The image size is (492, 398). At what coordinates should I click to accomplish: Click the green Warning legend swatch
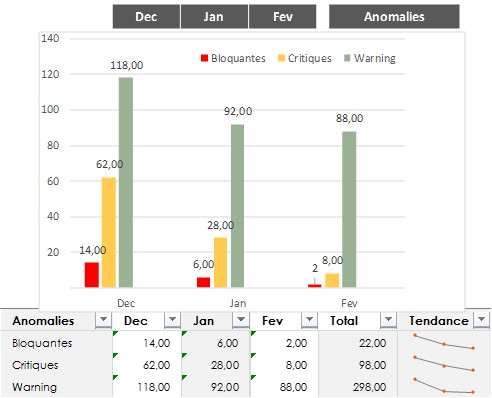[347, 58]
